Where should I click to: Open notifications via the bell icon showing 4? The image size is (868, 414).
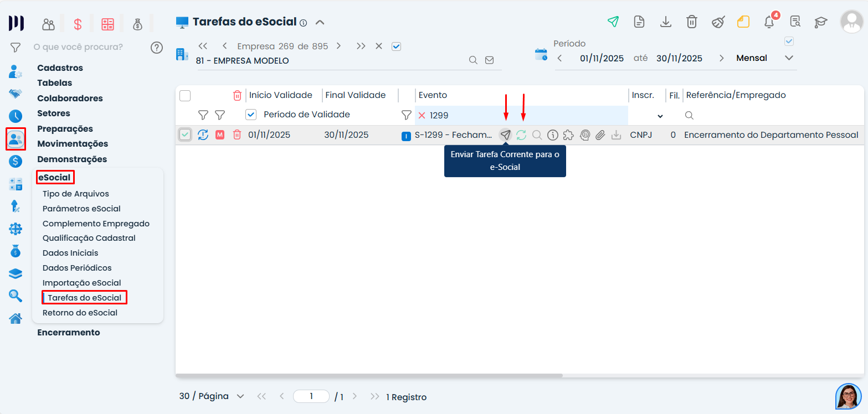(x=769, y=22)
